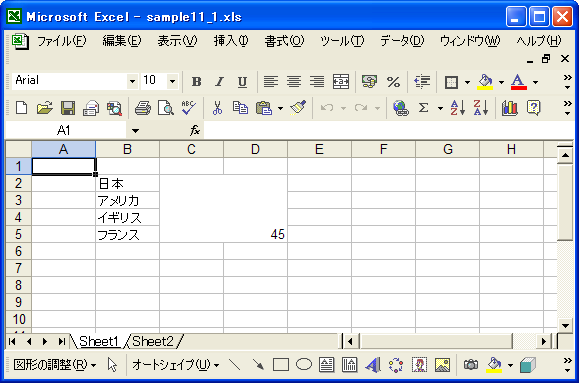This screenshot has height=383, width=579.
Task: Copy the selection
Action: (240, 108)
